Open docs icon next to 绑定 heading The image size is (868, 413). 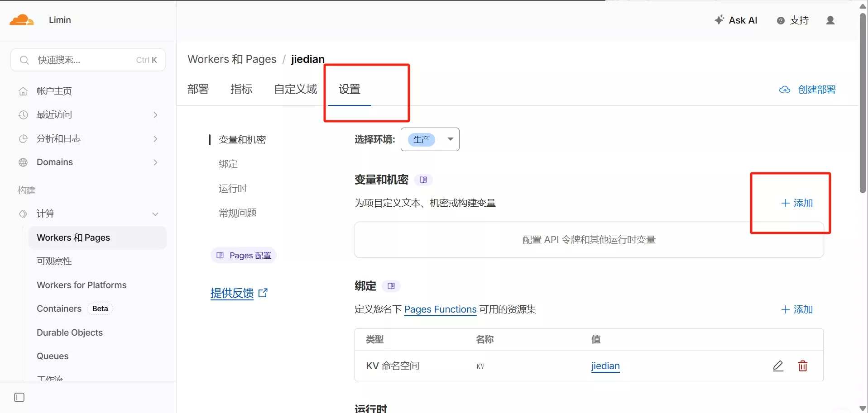(392, 286)
